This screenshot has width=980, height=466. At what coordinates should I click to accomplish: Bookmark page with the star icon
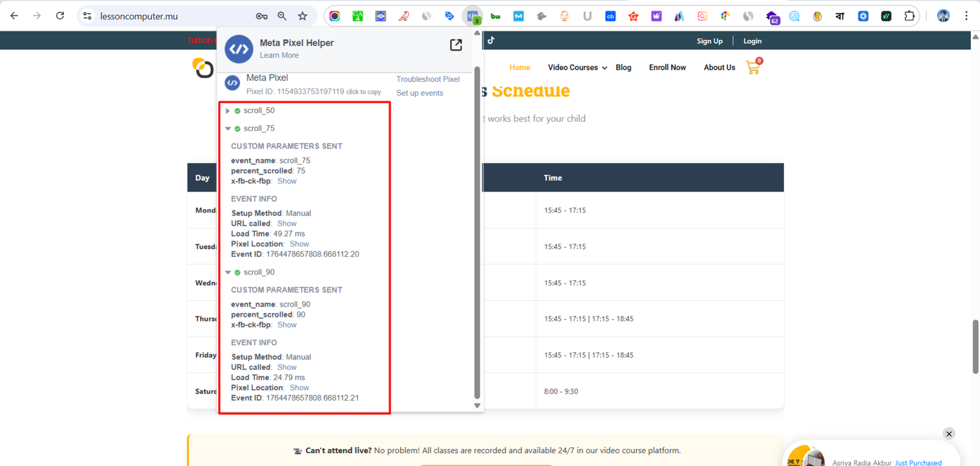click(x=303, y=16)
